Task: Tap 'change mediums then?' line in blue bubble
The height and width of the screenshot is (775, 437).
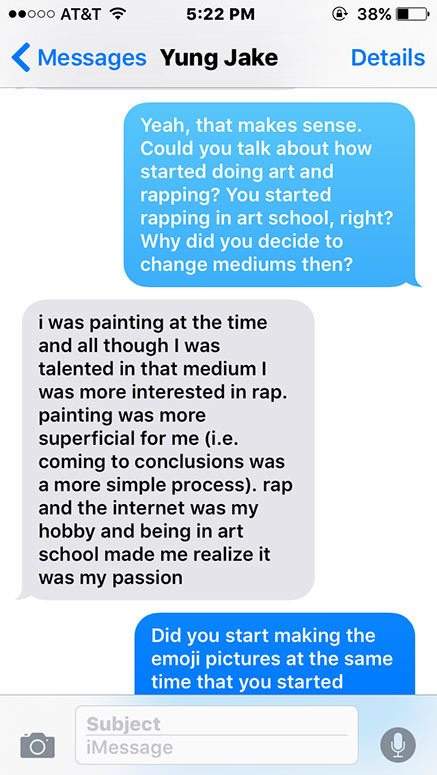Action: 246,265
